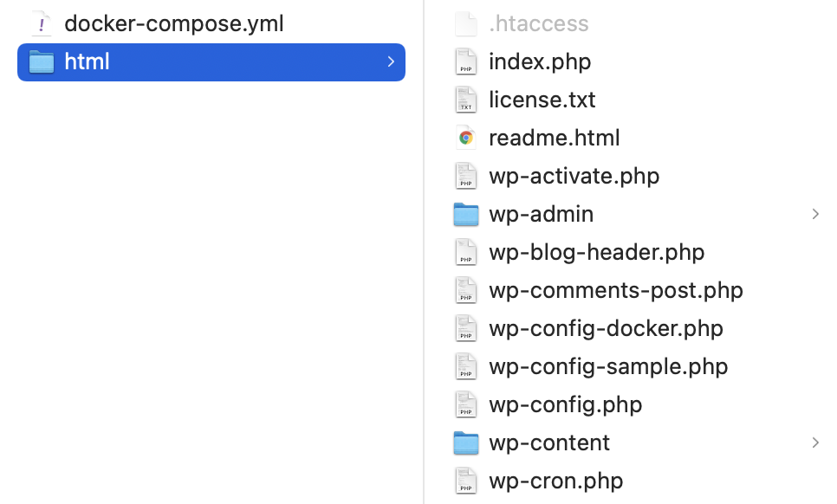The width and height of the screenshot is (837, 504).
Task: Expand the wp-admin folder chevron
Action: click(815, 214)
